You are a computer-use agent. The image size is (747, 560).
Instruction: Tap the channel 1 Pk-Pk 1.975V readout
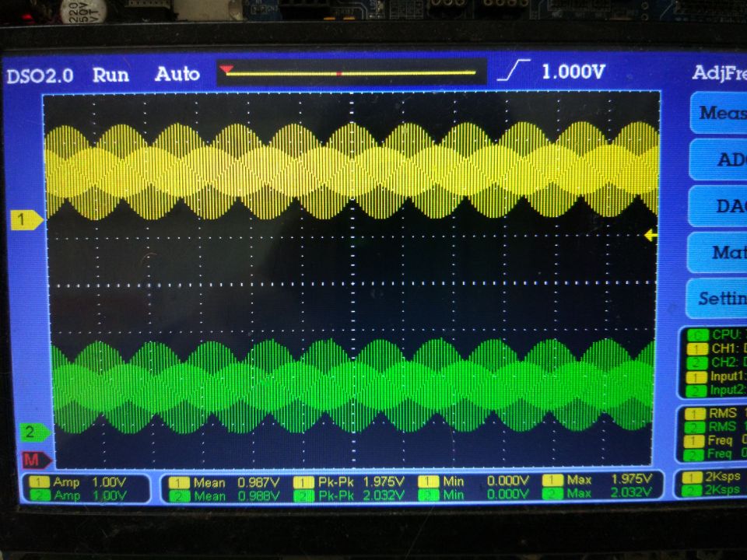349,482
